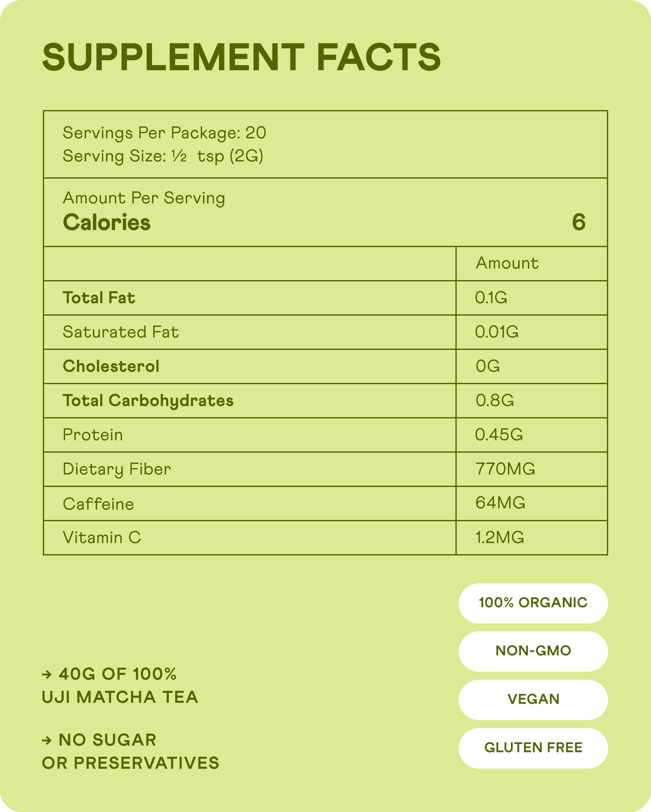Click the Saturated Fat value 0.01G
The height and width of the screenshot is (812, 651).
point(496,332)
